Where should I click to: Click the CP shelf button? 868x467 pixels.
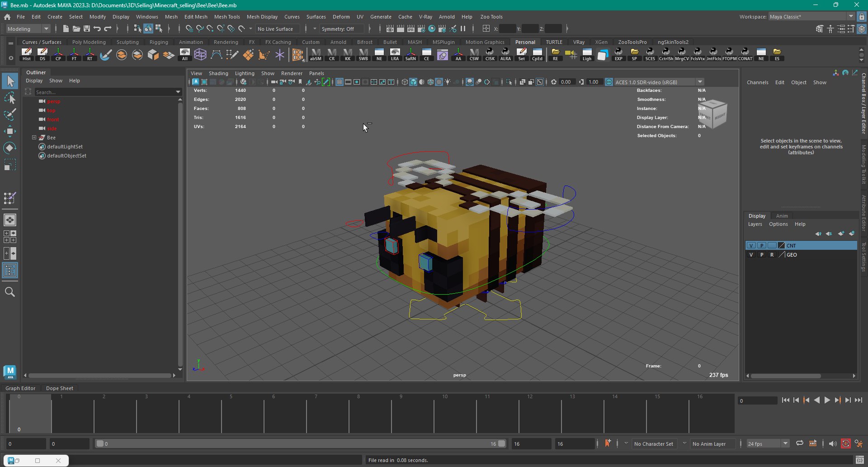[58, 54]
